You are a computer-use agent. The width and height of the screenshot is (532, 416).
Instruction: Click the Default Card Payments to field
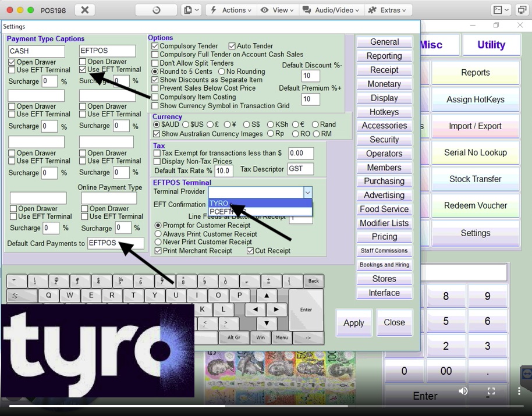(x=115, y=243)
